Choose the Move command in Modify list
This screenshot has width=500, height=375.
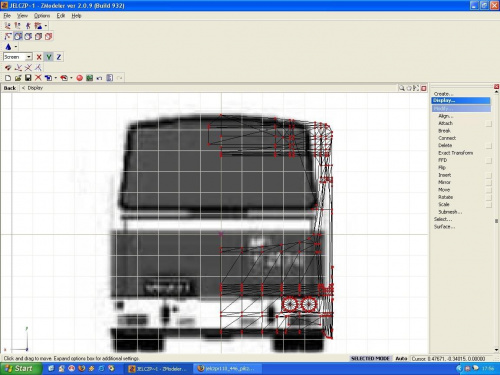coord(444,190)
